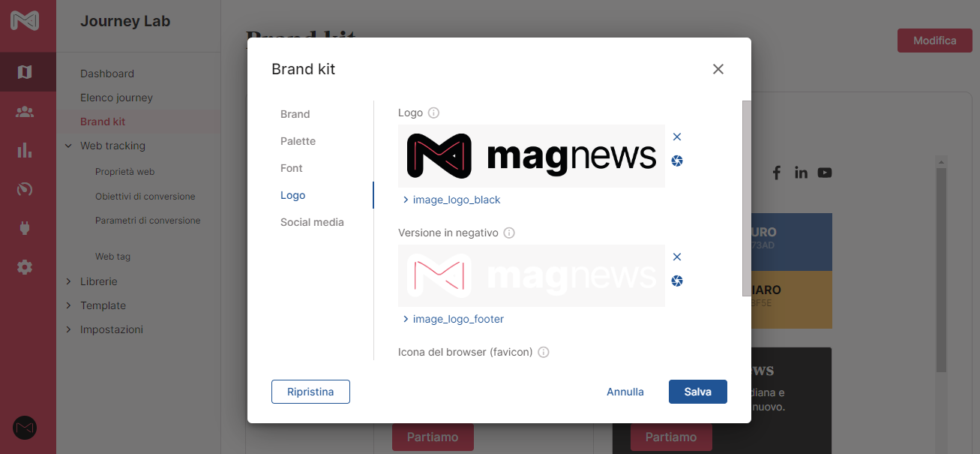Click the Ripristina button
980x454 pixels.
coord(310,392)
